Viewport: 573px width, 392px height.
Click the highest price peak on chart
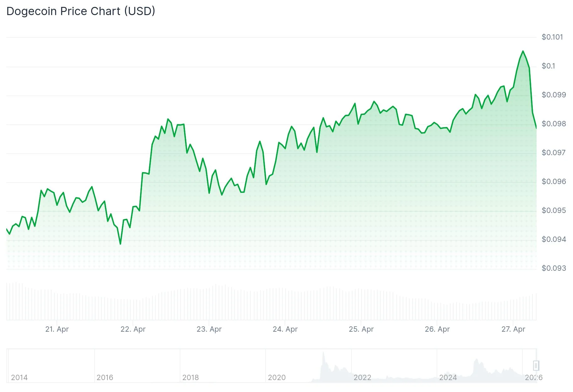(523, 51)
